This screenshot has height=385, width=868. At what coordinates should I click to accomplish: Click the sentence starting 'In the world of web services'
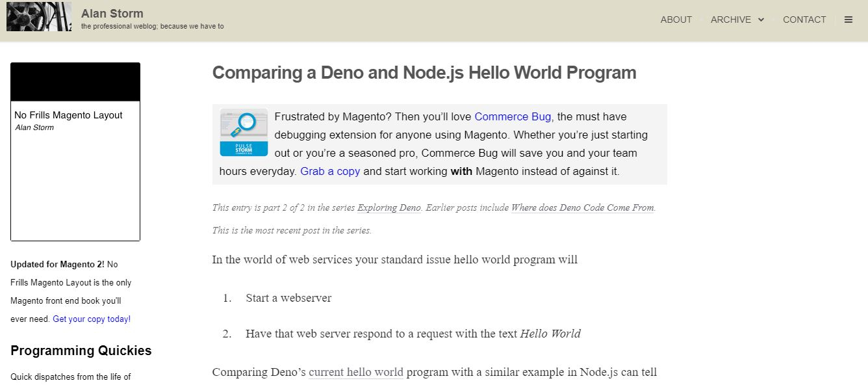395,259
